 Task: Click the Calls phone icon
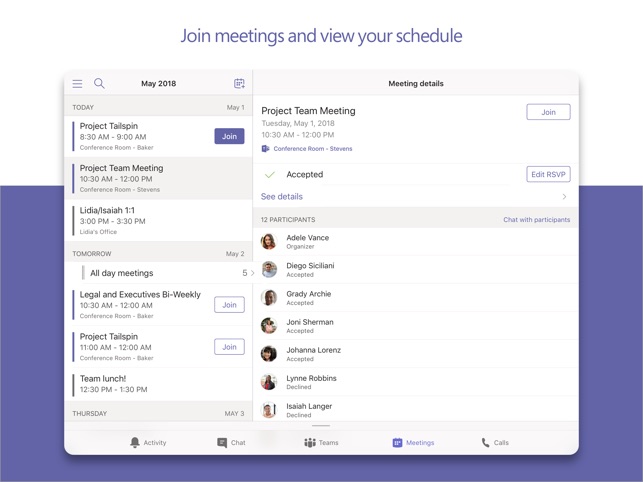click(x=486, y=443)
